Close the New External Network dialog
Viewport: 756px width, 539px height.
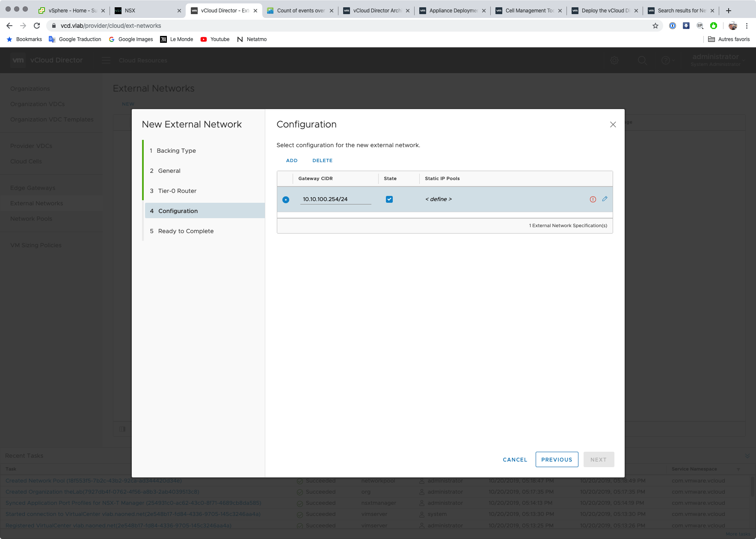[x=613, y=124]
